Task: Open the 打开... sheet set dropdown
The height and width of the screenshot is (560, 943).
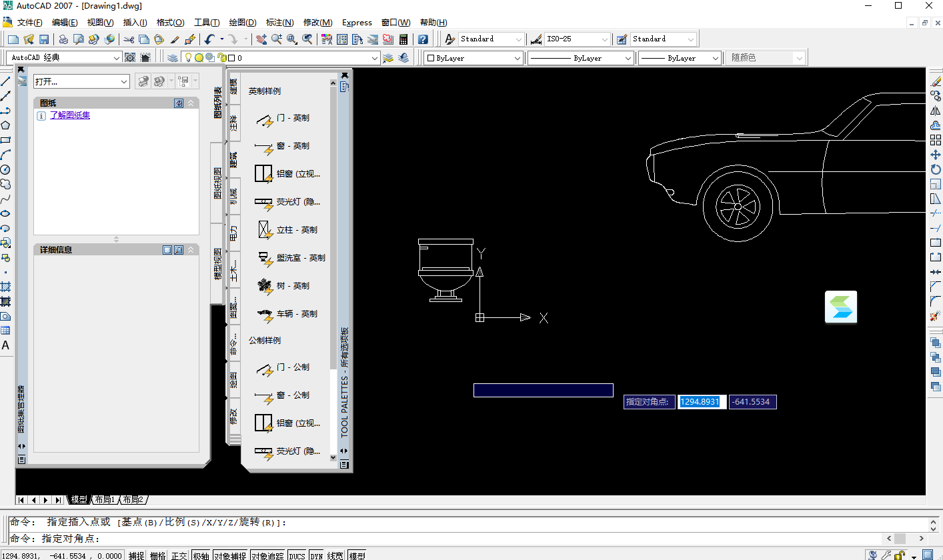Action: coord(81,81)
